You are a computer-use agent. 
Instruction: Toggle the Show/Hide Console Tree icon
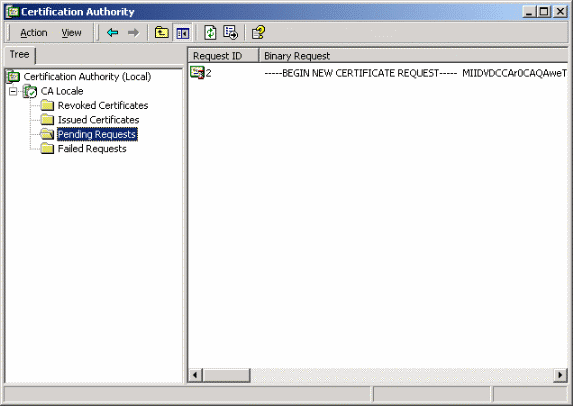pyautogui.click(x=182, y=33)
